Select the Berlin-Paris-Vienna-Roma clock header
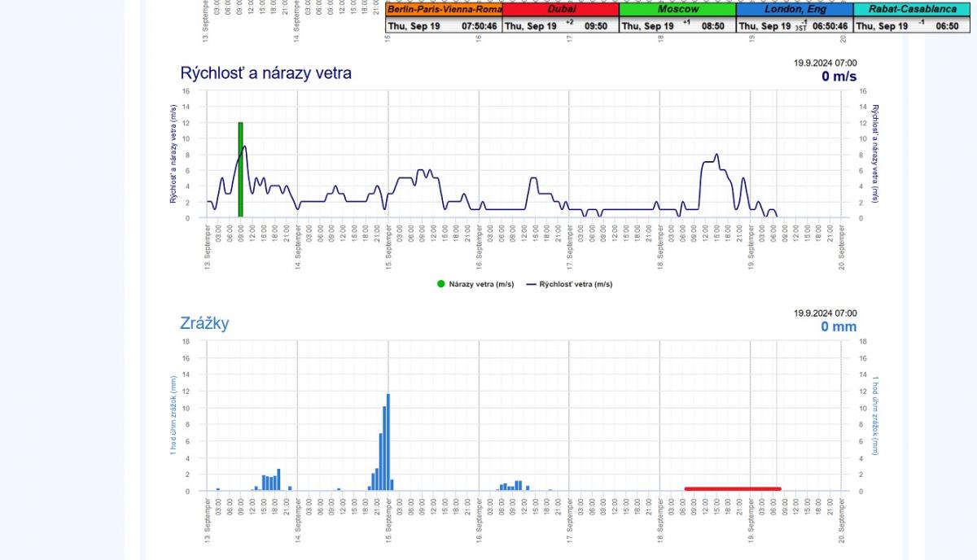The image size is (977, 560). (x=444, y=10)
